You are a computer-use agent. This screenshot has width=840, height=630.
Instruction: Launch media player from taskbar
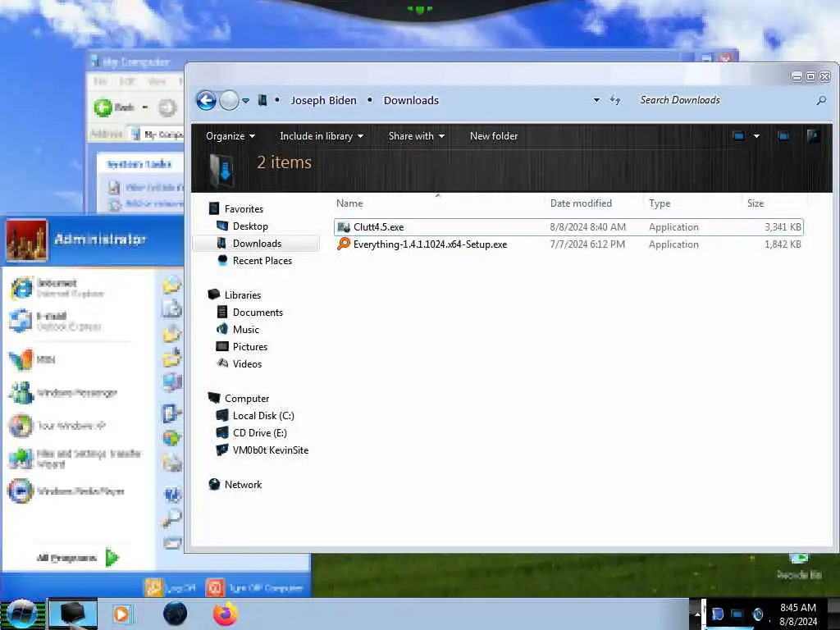point(121,614)
